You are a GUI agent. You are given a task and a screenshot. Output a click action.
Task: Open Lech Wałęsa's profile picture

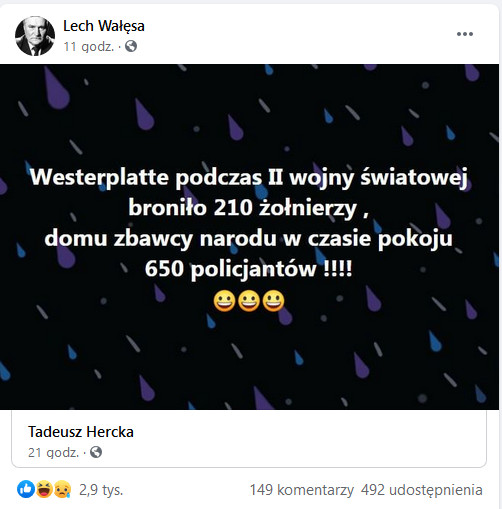point(35,36)
